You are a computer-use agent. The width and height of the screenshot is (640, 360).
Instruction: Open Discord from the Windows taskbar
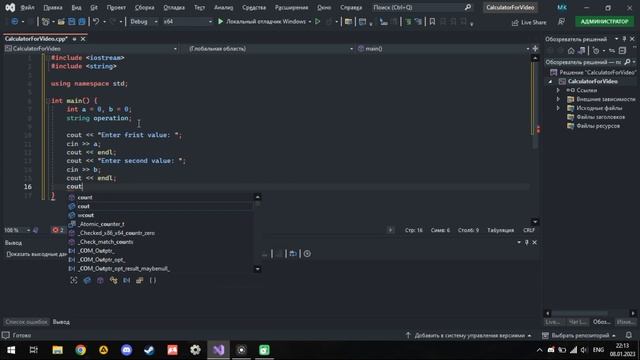pyautogui.click(x=127, y=350)
